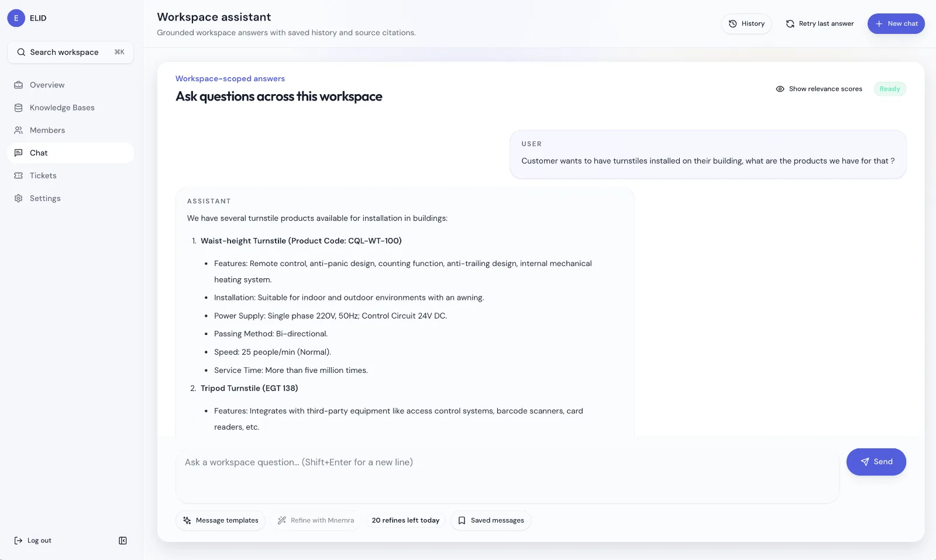Image resolution: width=936 pixels, height=560 pixels.
Task: Click the Search workspace field
Action: click(x=70, y=52)
